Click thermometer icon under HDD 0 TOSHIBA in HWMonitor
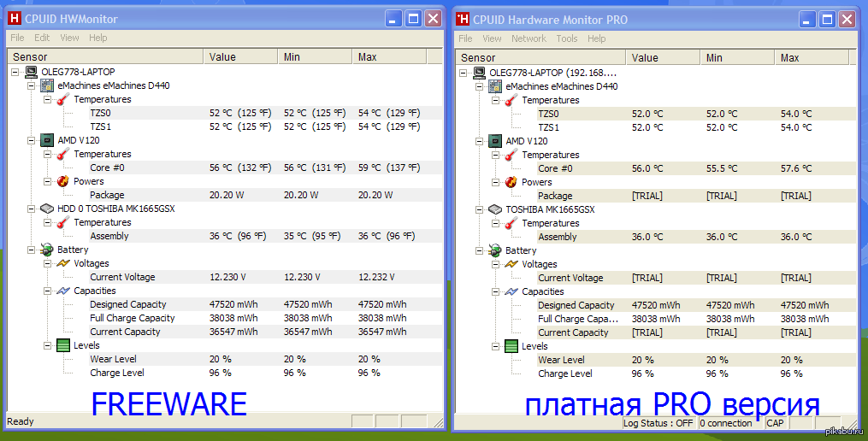 click(x=63, y=222)
